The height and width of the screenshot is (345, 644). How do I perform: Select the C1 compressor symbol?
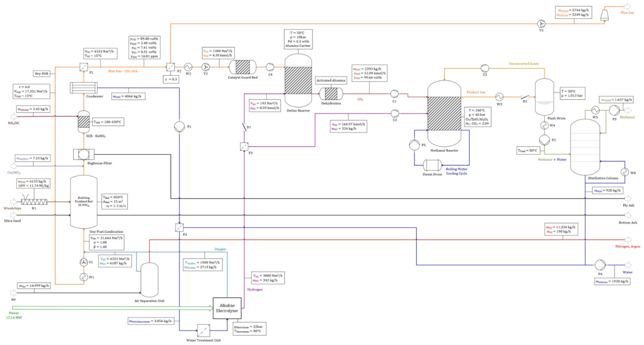(x=394, y=94)
